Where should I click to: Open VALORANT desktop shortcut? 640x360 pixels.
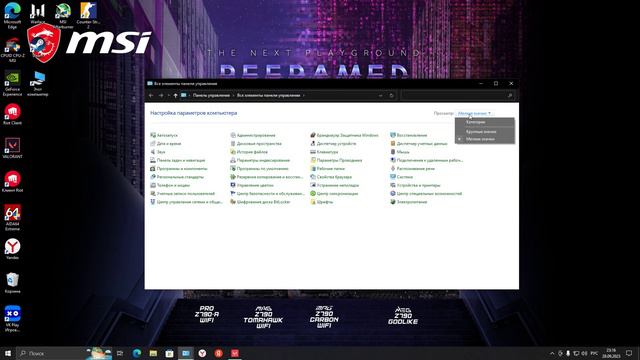(x=12, y=148)
